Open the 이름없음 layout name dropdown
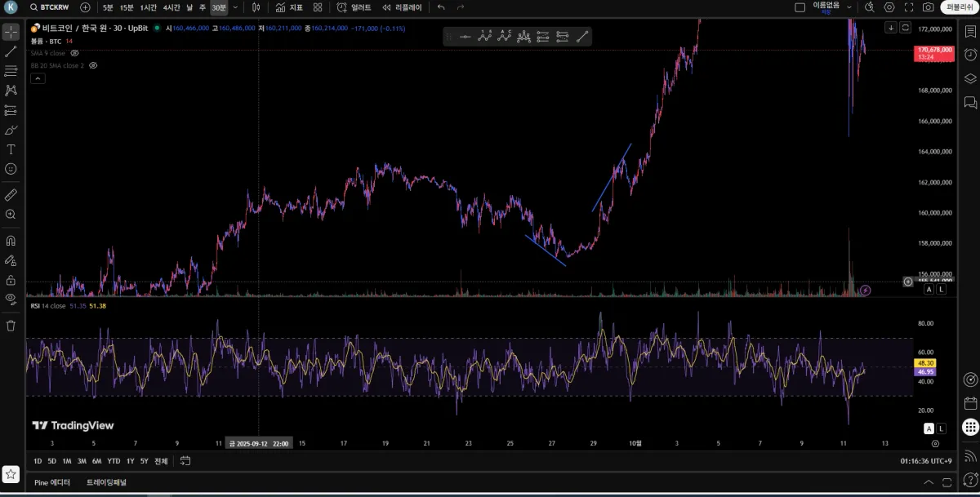 [x=826, y=7]
